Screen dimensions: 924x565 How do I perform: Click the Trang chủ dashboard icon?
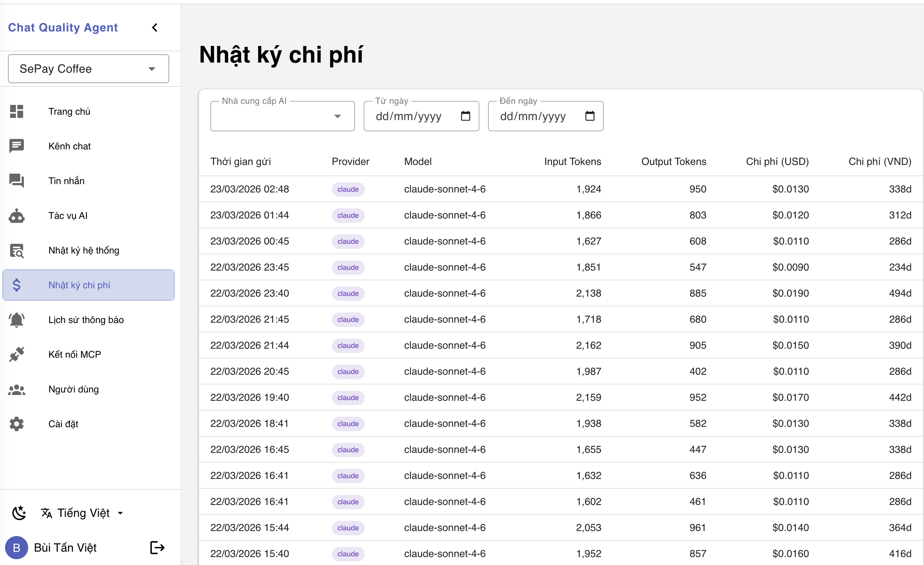click(17, 111)
